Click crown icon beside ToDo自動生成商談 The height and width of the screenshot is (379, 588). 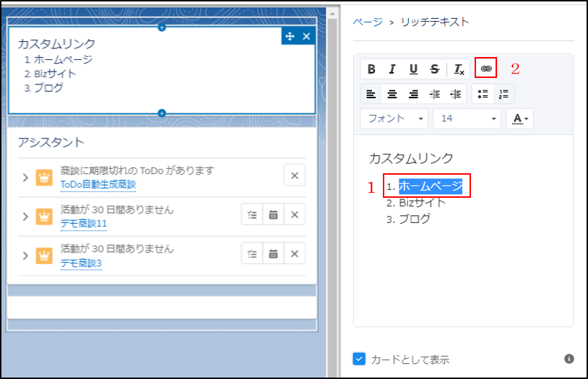pos(44,178)
